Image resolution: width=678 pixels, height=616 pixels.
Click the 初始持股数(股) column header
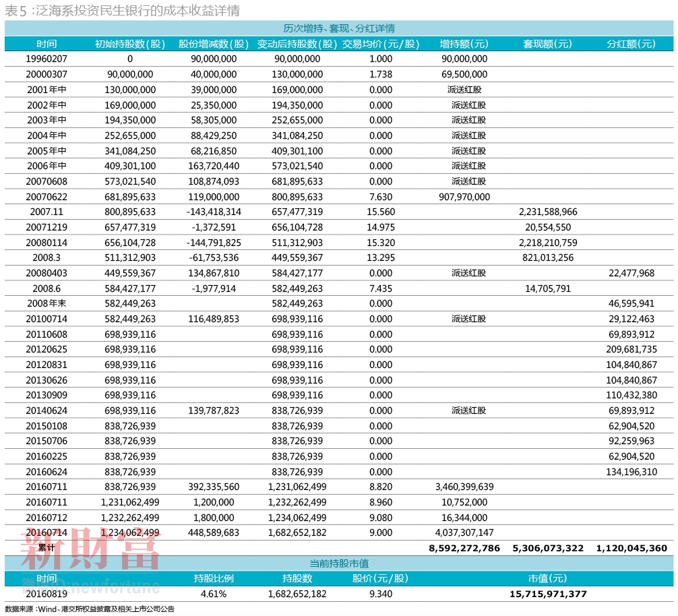point(130,44)
